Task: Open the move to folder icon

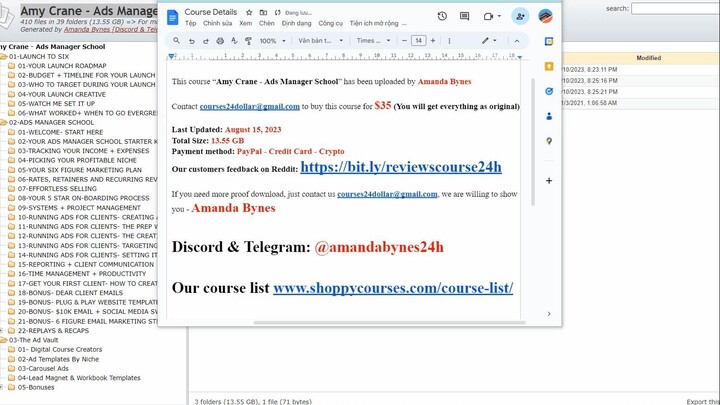Action: [263, 12]
